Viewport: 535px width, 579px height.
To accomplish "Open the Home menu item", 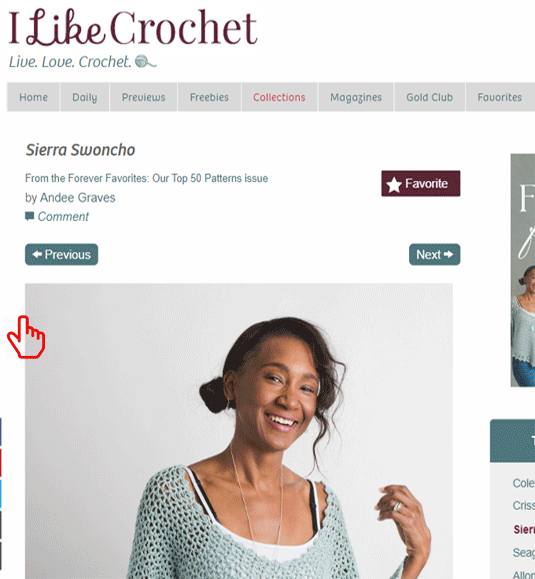I will tap(33, 97).
